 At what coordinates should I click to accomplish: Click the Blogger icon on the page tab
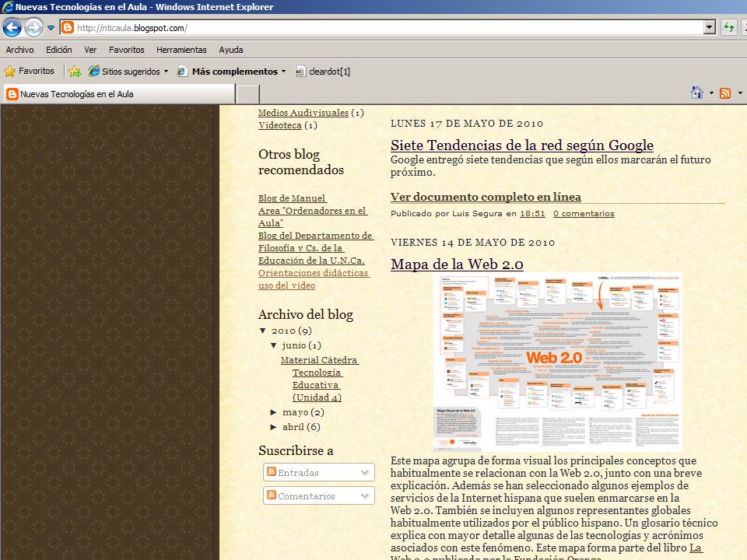[12, 94]
